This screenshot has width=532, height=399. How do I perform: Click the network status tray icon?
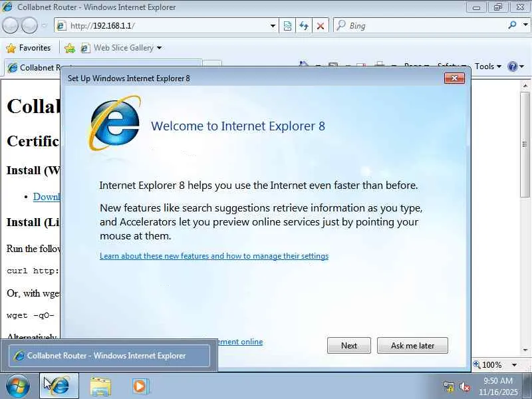pos(449,386)
